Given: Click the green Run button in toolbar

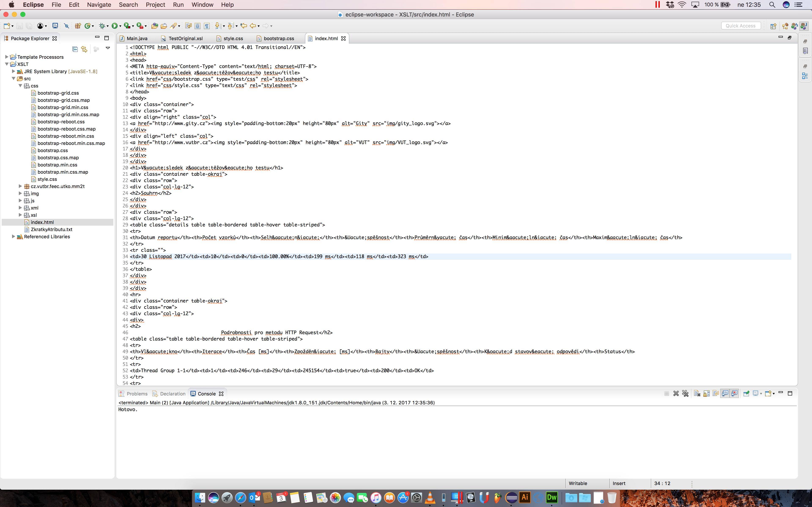Looking at the screenshot, I should click(114, 26).
